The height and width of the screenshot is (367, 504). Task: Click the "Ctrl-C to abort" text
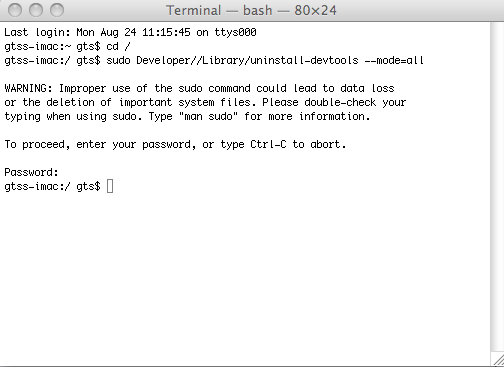[x=298, y=144]
